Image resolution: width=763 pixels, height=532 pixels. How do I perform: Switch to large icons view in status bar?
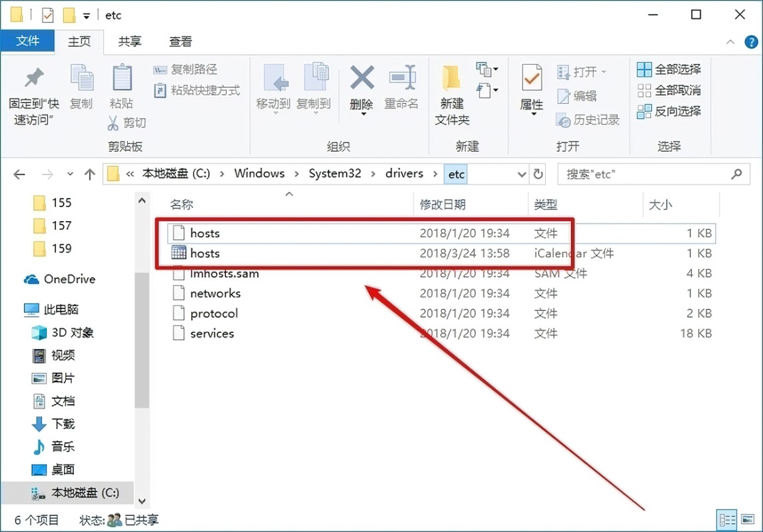point(748,520)
